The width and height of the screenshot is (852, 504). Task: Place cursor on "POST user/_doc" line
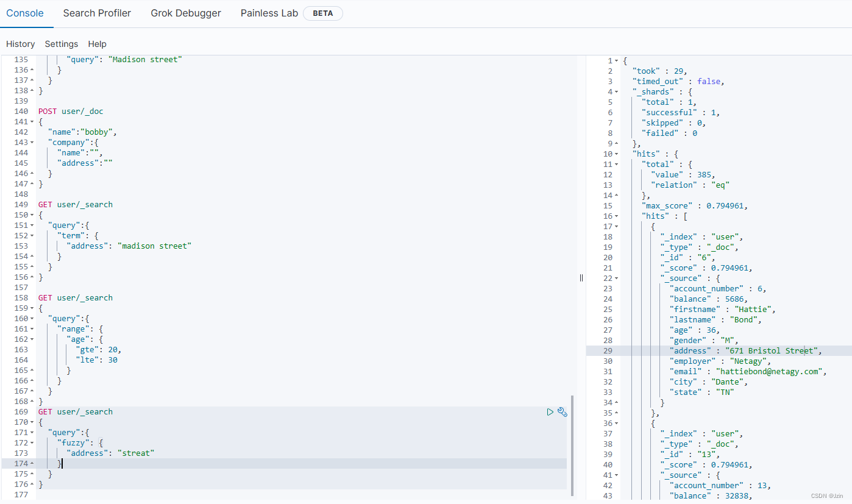click(71, 112)
